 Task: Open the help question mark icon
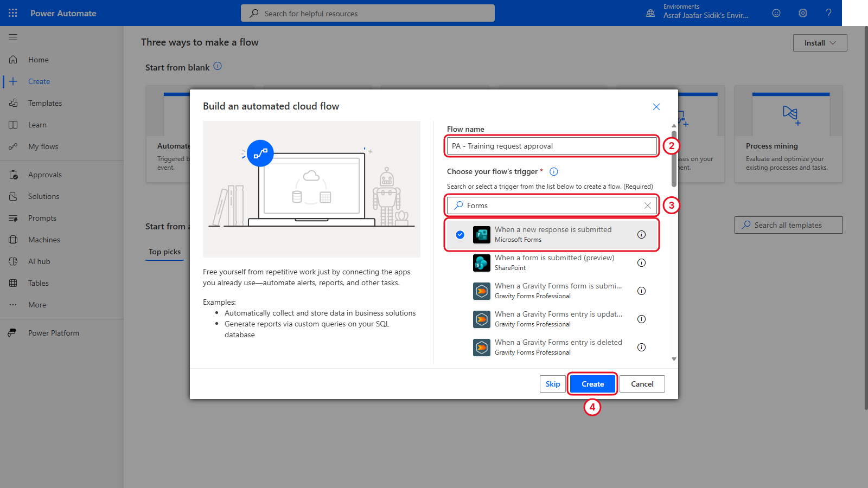(829, 13)
